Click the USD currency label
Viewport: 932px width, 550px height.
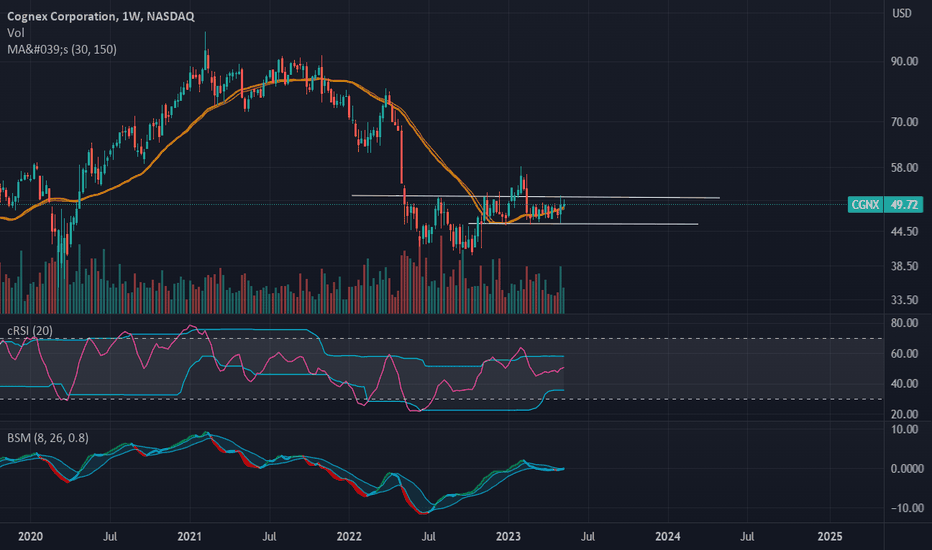[x=901, y=13]
